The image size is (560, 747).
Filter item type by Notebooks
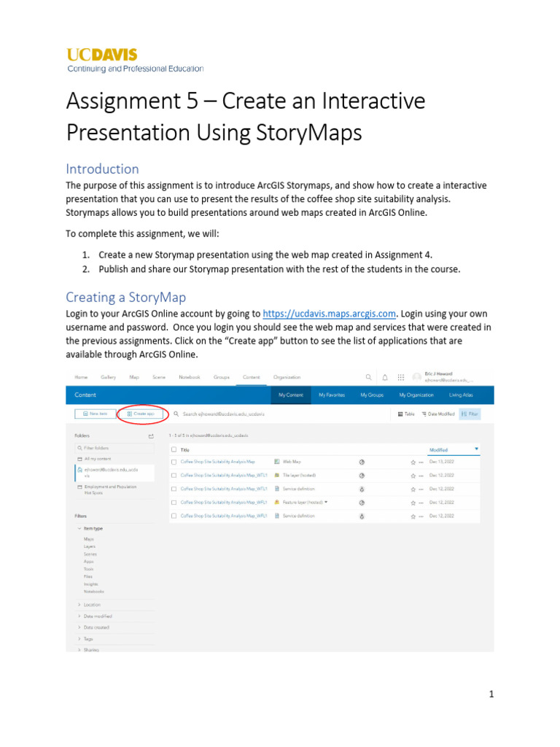[94, 592]
